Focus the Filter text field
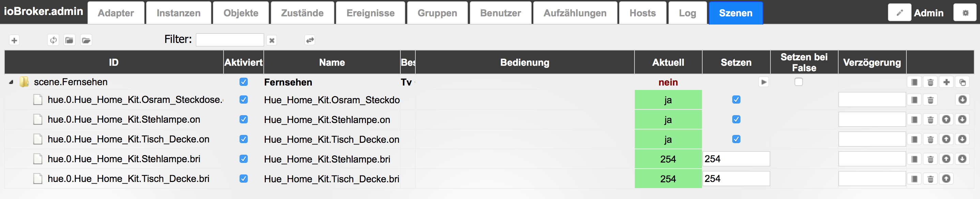This screenshot has height=199, width=980. tap(230, 40)
